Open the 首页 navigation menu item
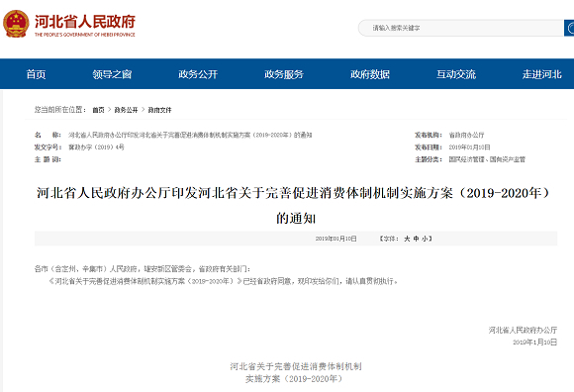The height and width of the screenshot is (392, 574). coord(36,74)
